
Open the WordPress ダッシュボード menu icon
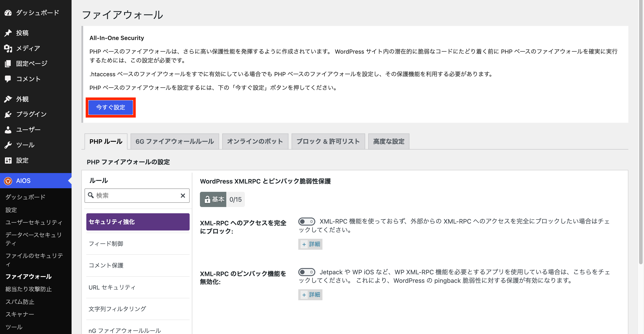click(8, 13)
